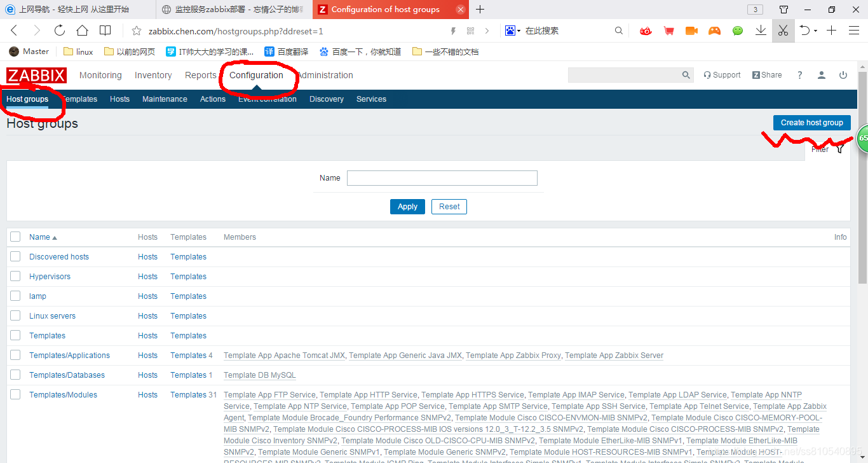This screenshot has height=463, width=868.
Task: Open the Monitoring menu
Action: point(100,75)
